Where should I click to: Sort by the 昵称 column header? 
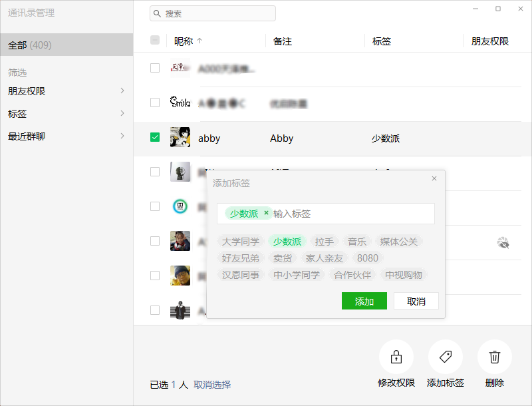pos(184,41)
